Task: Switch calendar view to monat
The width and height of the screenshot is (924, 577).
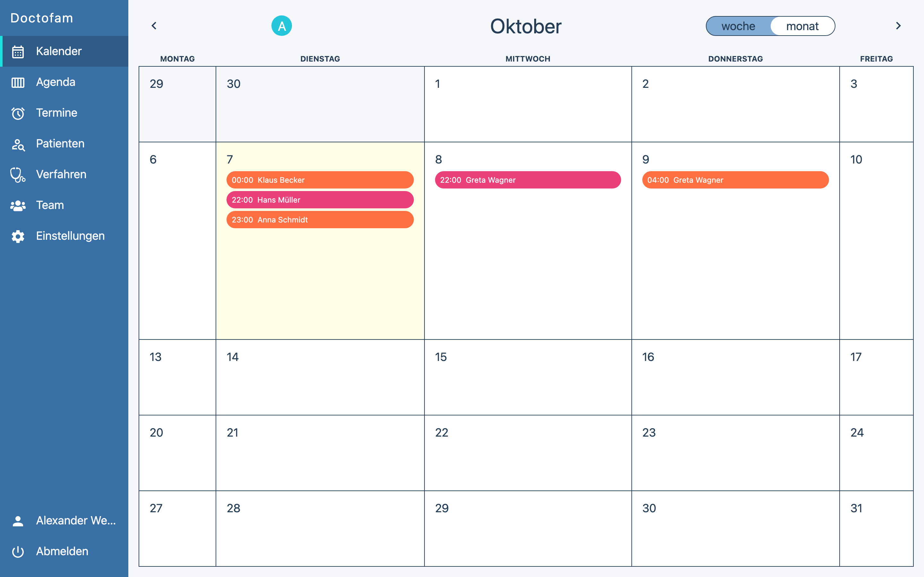Action: coord(802,26)
